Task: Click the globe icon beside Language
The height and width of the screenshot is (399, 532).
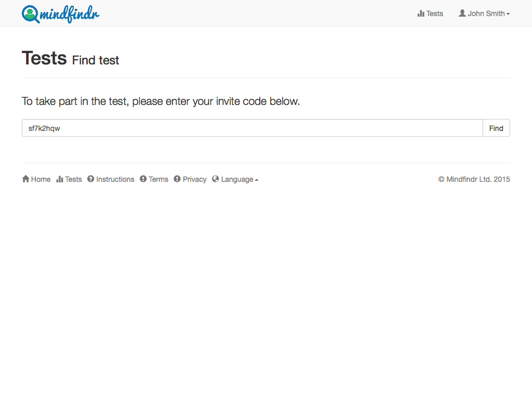Action: click(x=216, y=179)
